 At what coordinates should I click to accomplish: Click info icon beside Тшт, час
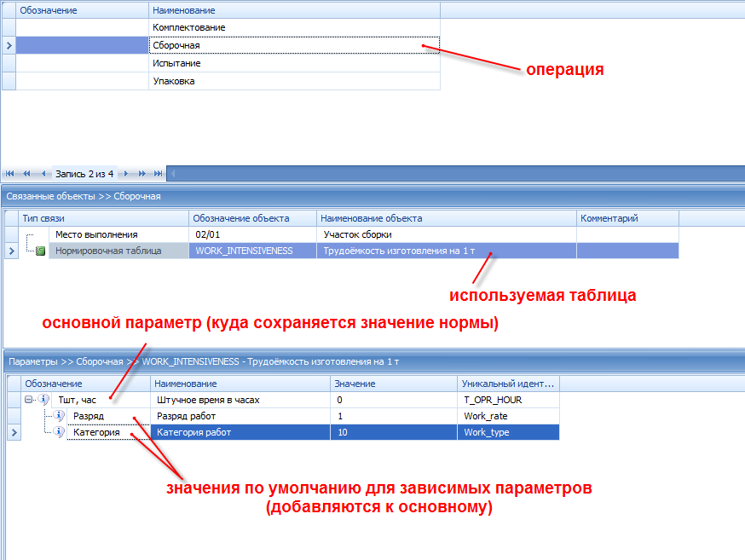point(43,400)
